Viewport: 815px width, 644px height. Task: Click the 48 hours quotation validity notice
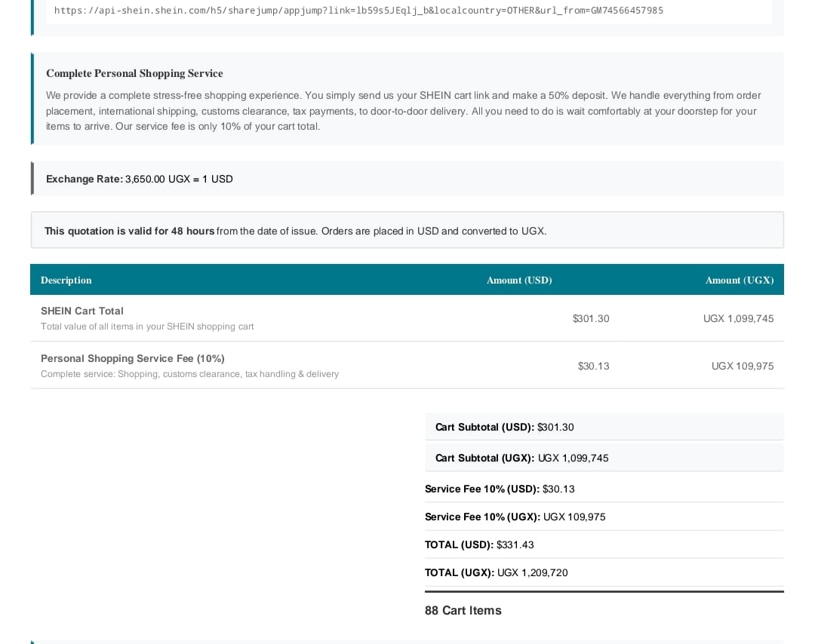click(295, 231)
